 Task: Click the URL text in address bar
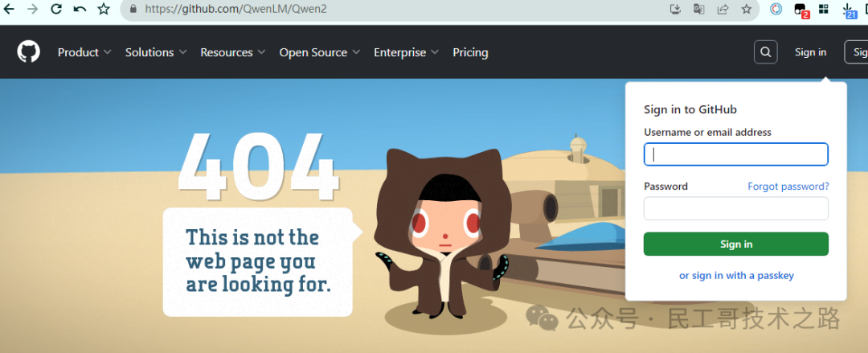coord(235,9)
